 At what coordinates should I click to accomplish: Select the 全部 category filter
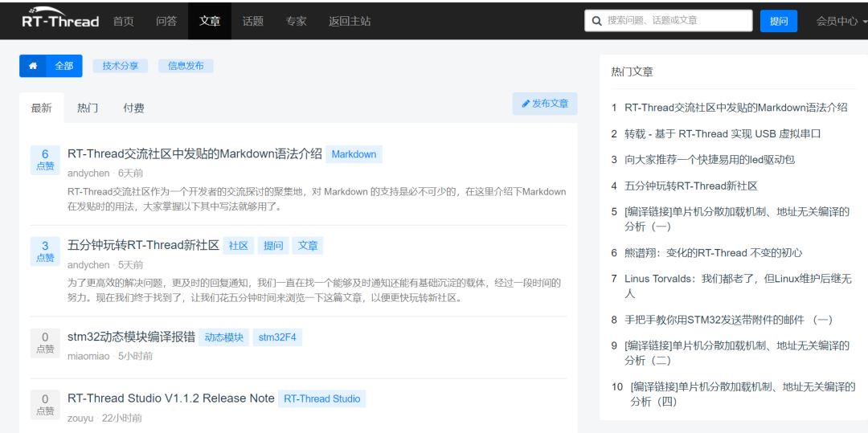[x=64, y=66]
